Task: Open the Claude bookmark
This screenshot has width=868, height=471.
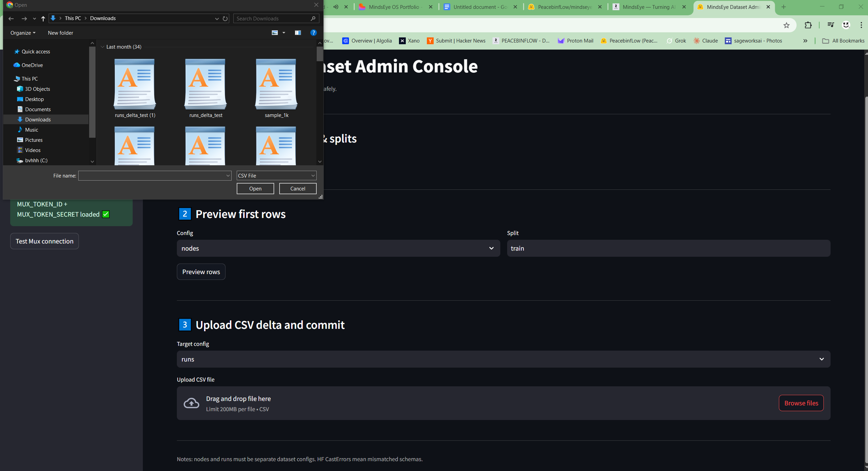Action: pyautogui.click(x=705, y=40)
